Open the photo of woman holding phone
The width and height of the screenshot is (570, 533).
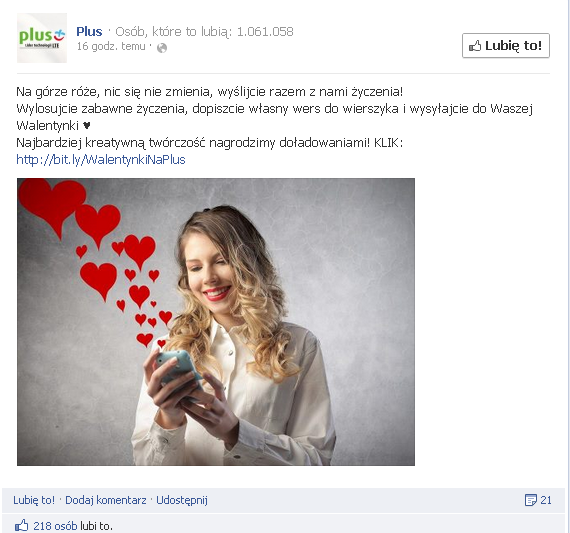(216, 322)
